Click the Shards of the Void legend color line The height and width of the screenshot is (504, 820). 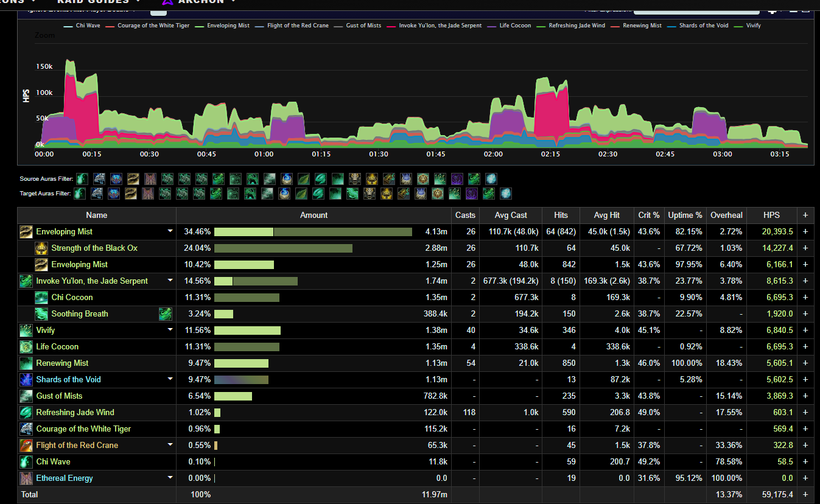coord(671,26)
